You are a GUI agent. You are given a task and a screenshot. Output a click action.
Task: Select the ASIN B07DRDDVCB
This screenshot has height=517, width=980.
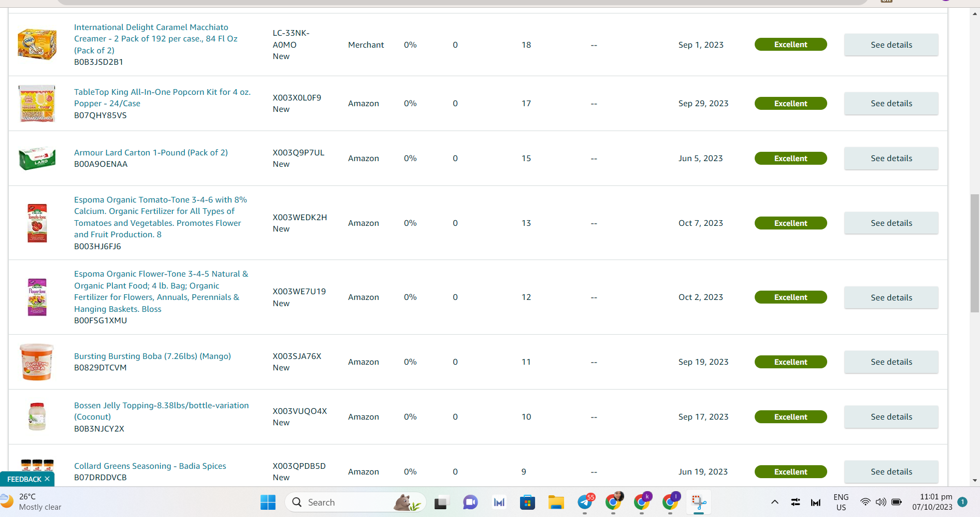100,478
